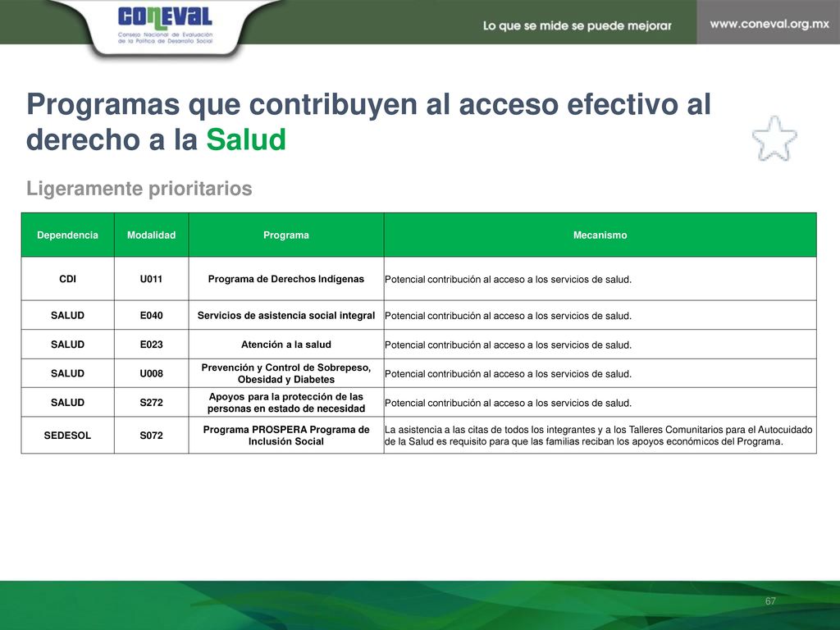Click the Mecanismo text in the U011 row
840x630 pixels.
click(x=508, y=280)
